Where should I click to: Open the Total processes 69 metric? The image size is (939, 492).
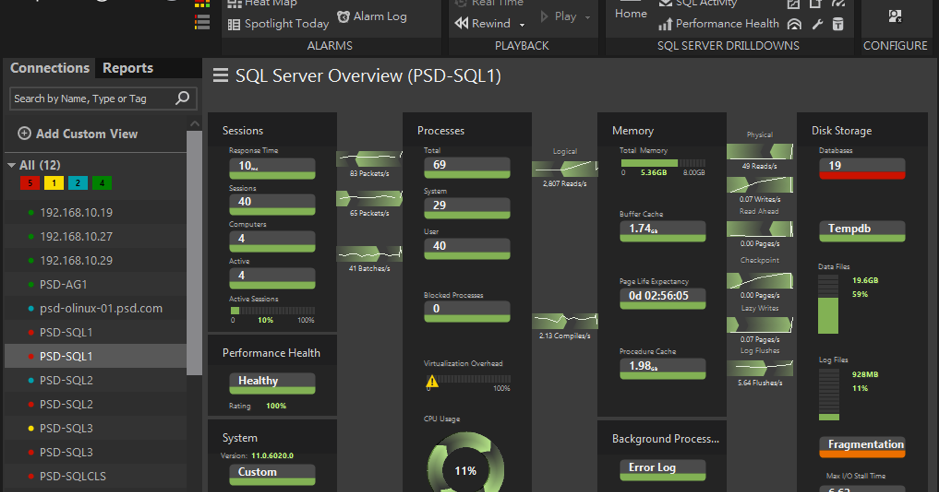click(x=467, y=168)
